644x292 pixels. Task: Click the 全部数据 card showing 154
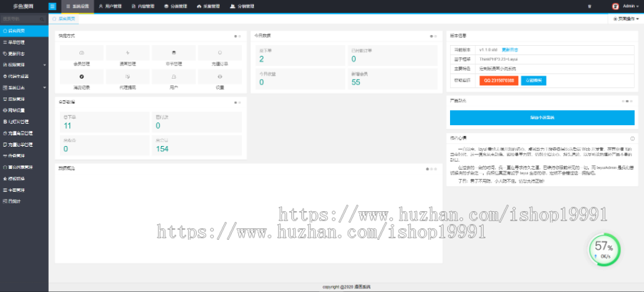pos(197,145)
